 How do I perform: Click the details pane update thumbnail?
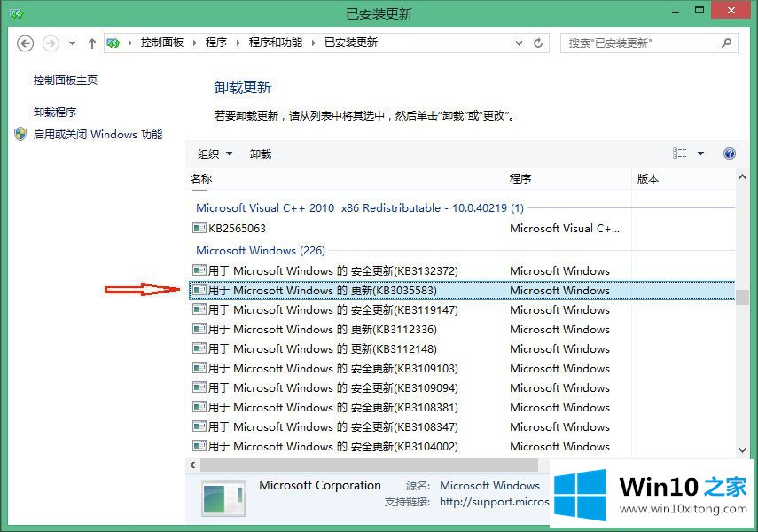pos(223,498)
